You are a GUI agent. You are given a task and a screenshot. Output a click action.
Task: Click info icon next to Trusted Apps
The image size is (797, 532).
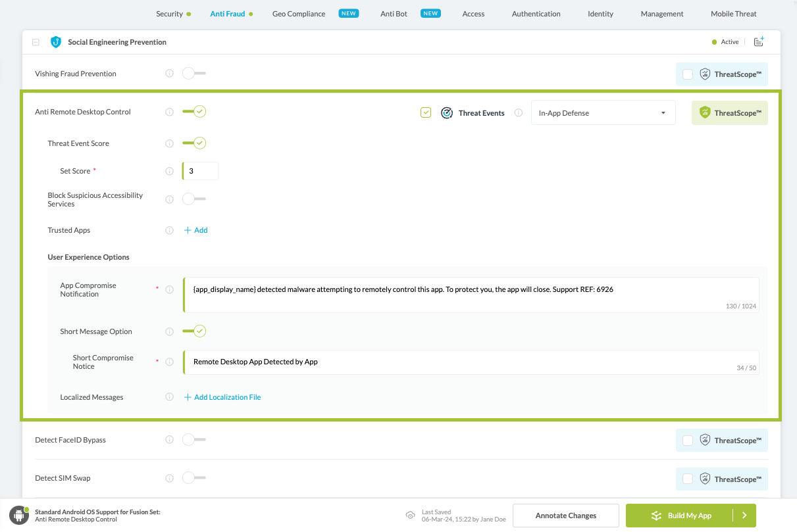click(169, 230)
